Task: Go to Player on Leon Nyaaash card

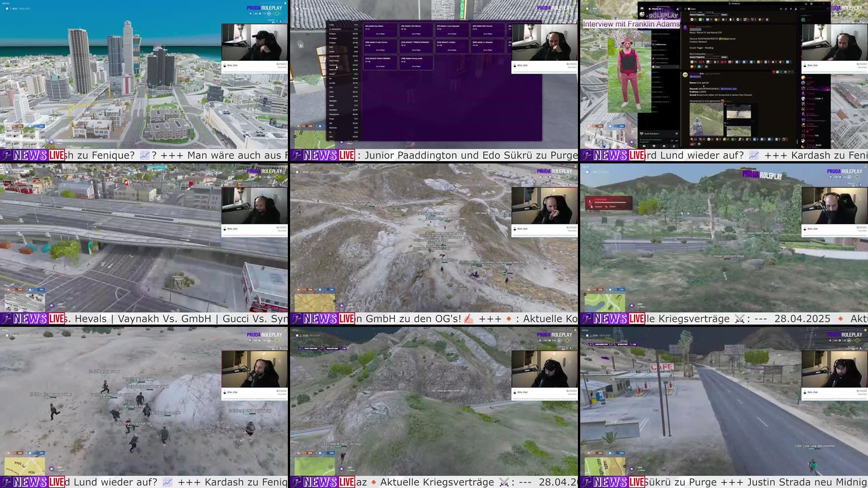Action: point(452,34)
